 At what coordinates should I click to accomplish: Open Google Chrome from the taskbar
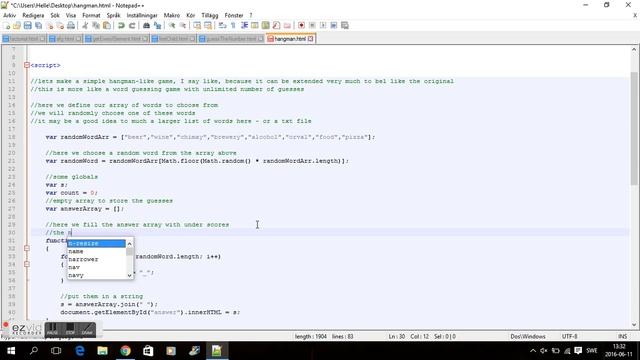125,351
